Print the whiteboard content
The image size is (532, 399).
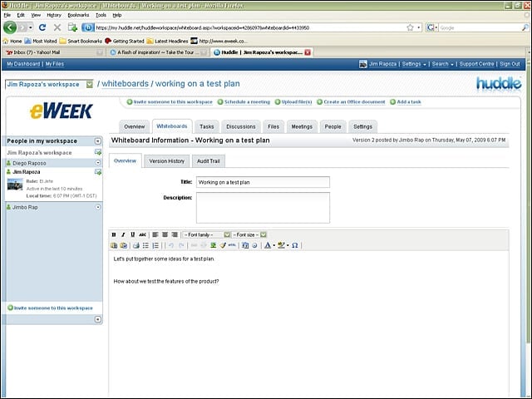tap(136, 245)
